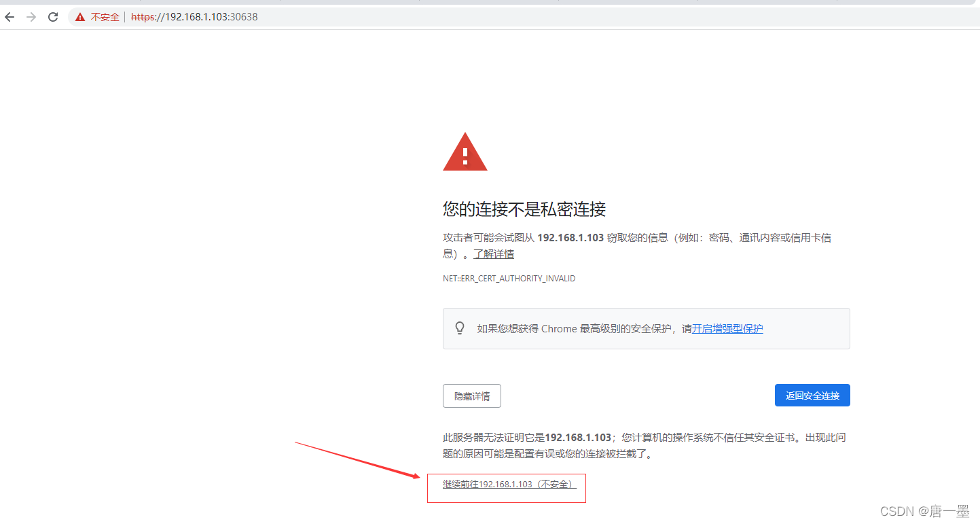The height and width of the screenshot is (524, 980).
Task: Click the 隐藏详情 button
Action: click(472, 396)
